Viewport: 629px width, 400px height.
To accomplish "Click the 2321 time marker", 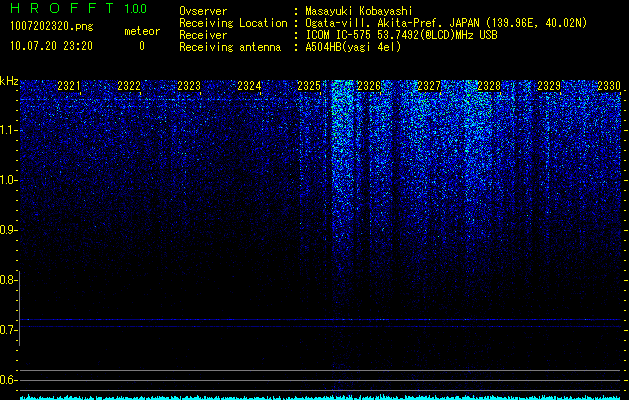I will coord(69,85).
